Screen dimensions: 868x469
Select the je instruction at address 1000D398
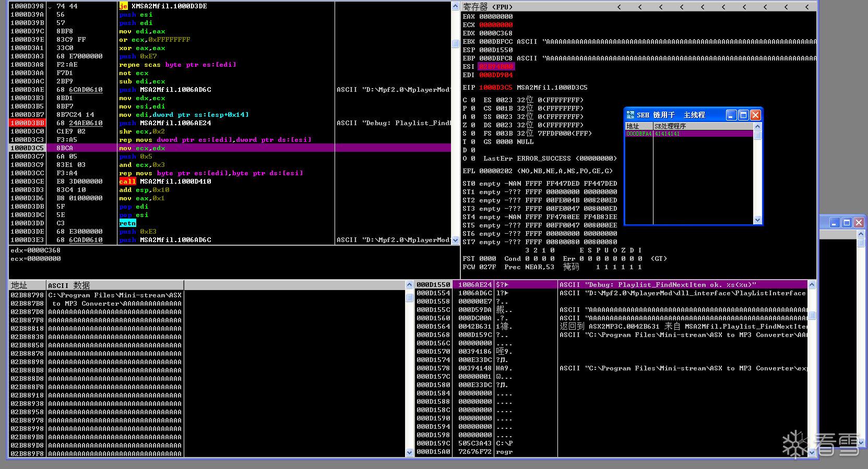[x=163, y=6]
